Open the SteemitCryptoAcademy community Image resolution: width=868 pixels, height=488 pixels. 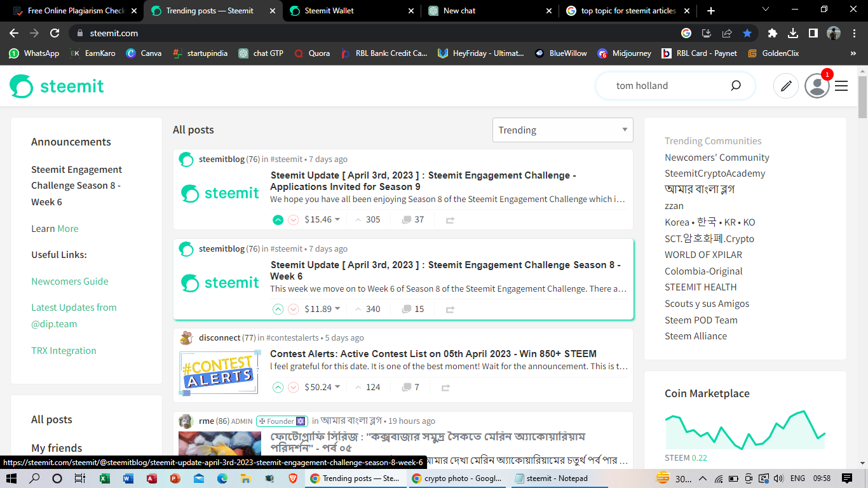[x=715, y=173]
